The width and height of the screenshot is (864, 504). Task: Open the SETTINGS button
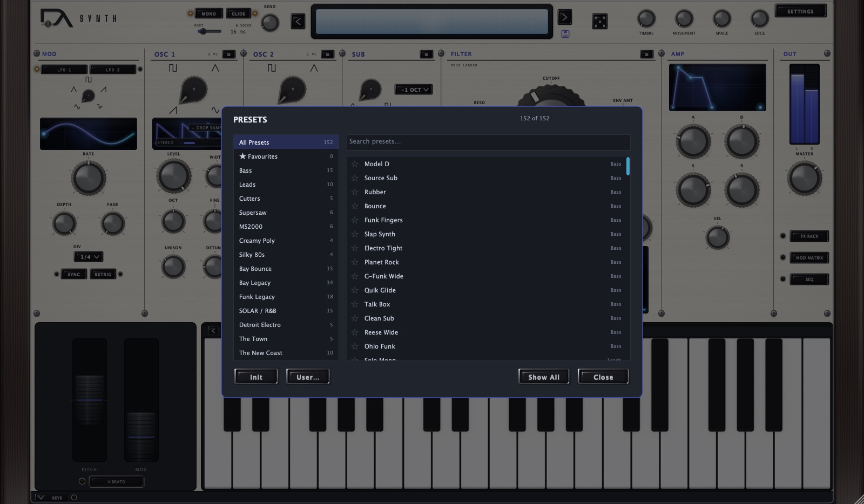point(800,11)
